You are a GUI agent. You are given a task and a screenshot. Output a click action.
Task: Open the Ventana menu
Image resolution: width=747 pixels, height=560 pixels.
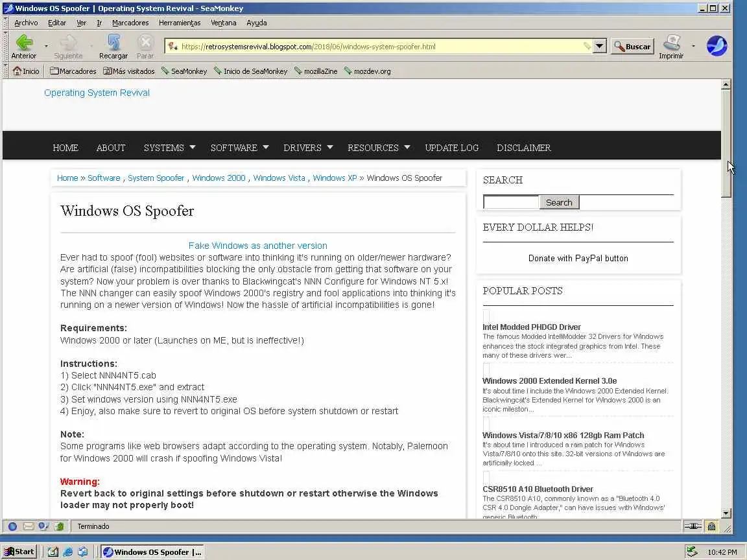[224, 23]
